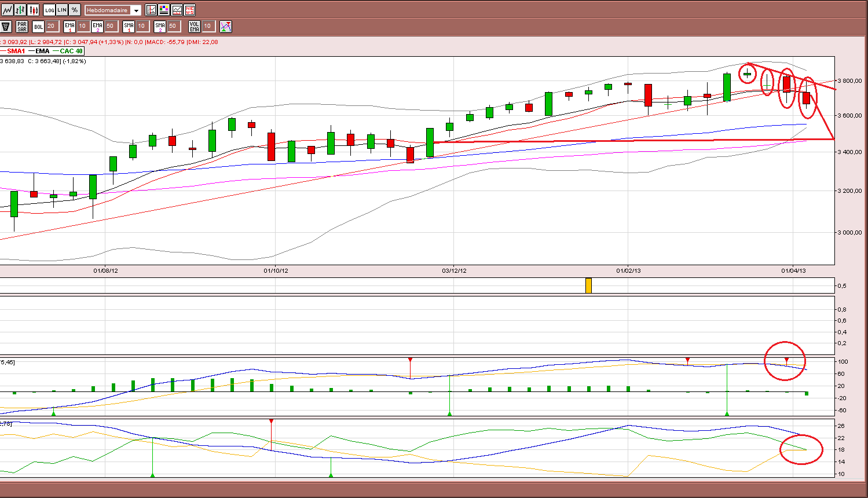Open the color settings palette icon
The width and height of the screenshot is (868, 498).
point(164,10)
